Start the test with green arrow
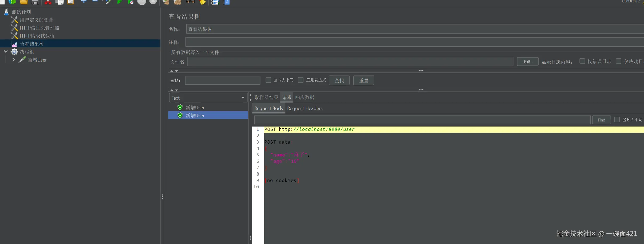The image size is (644, 244). (x=120, y=2)
